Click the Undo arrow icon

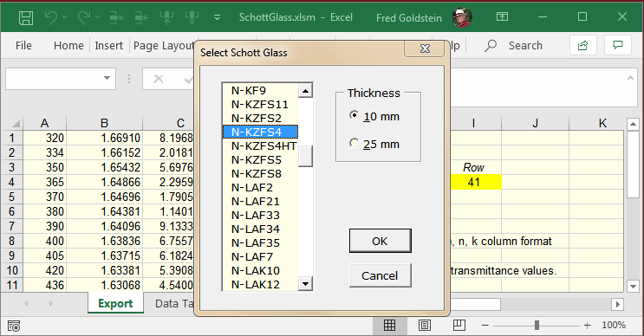click(x=51, y=17)
